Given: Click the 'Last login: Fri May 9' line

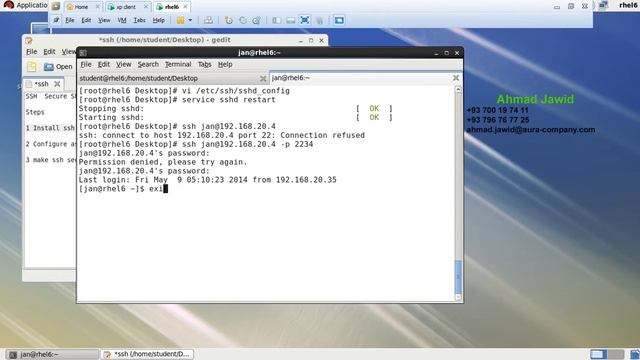Looking at the screenshot, I should point(207,180).
